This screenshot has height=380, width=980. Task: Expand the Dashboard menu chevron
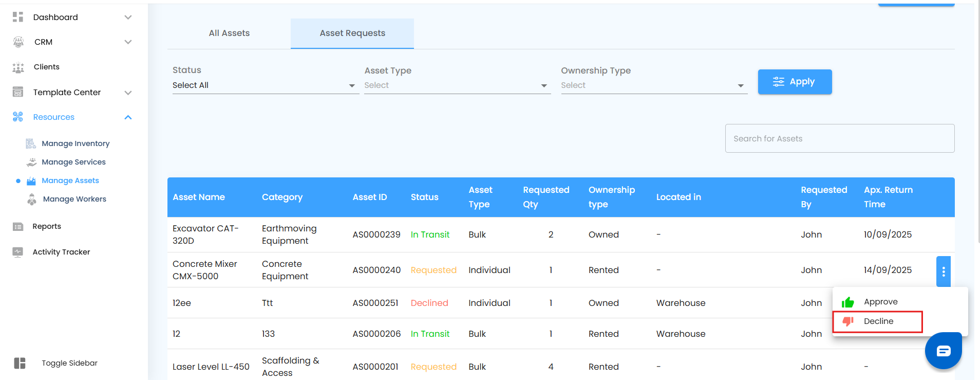tap(128, 17)
